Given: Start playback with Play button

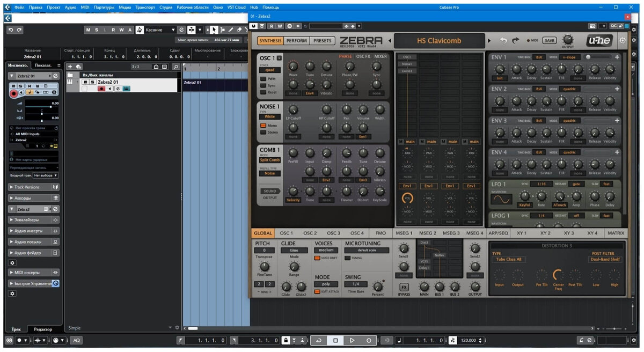Looking at the screenshot, I should point(352,340).
